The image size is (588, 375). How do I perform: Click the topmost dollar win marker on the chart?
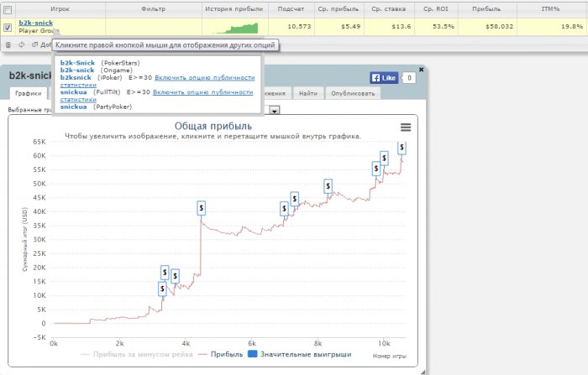402,147
